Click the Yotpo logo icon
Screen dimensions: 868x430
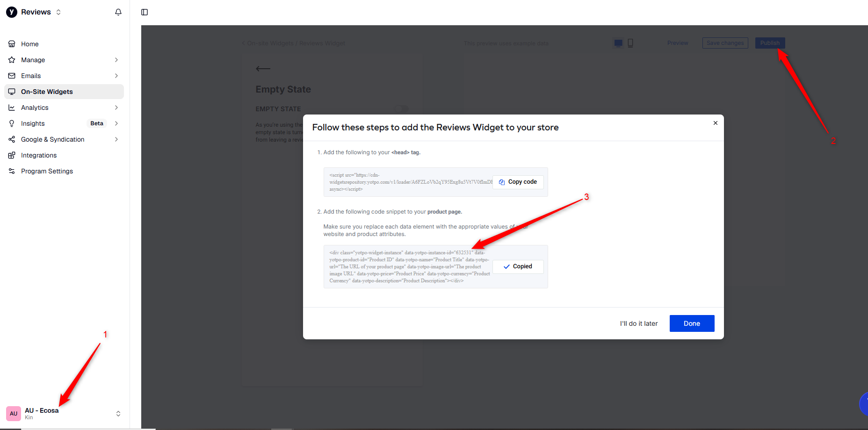pos(12,12)
